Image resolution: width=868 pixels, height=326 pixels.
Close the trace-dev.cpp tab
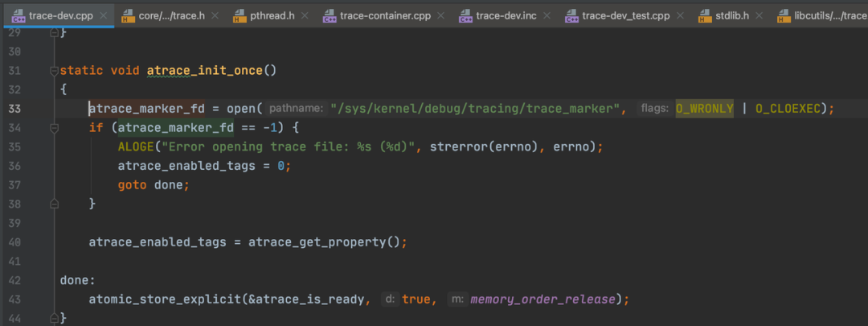coord(104,15)
